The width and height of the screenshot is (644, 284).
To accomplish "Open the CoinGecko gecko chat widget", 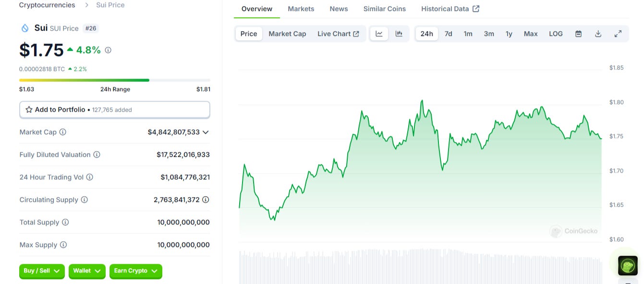I will click(628, 265).
